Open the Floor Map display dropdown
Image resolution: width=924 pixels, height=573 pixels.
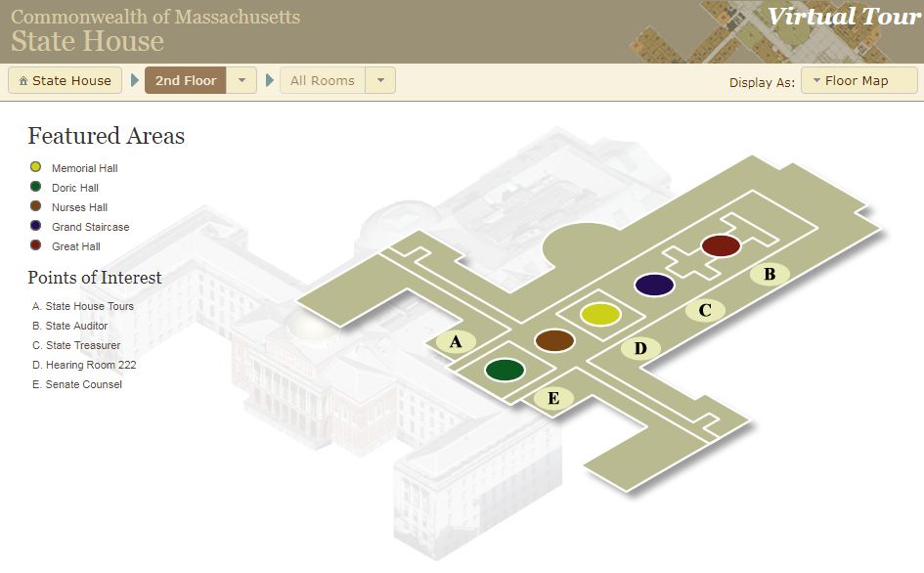[859, 80]
